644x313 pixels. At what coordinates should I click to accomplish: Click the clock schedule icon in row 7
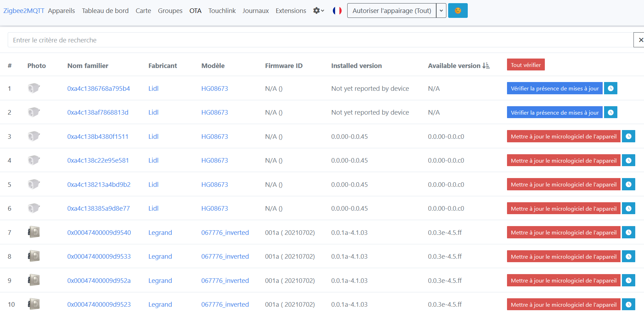point(628,232)
